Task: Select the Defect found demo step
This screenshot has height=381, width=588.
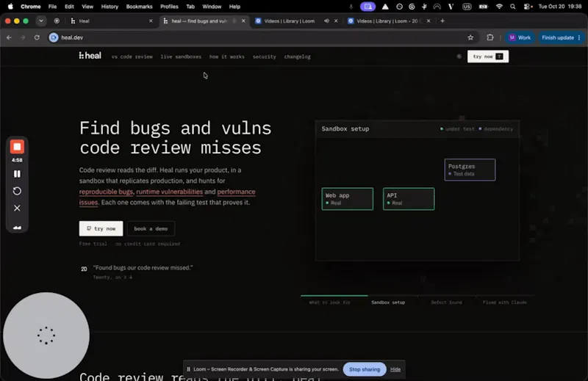Action: coord(446,302)
